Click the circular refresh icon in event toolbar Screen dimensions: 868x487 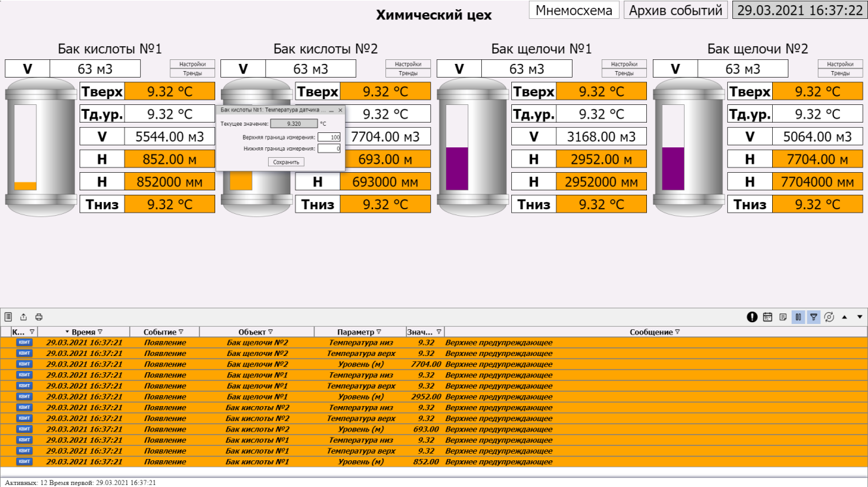coord(829,317)
